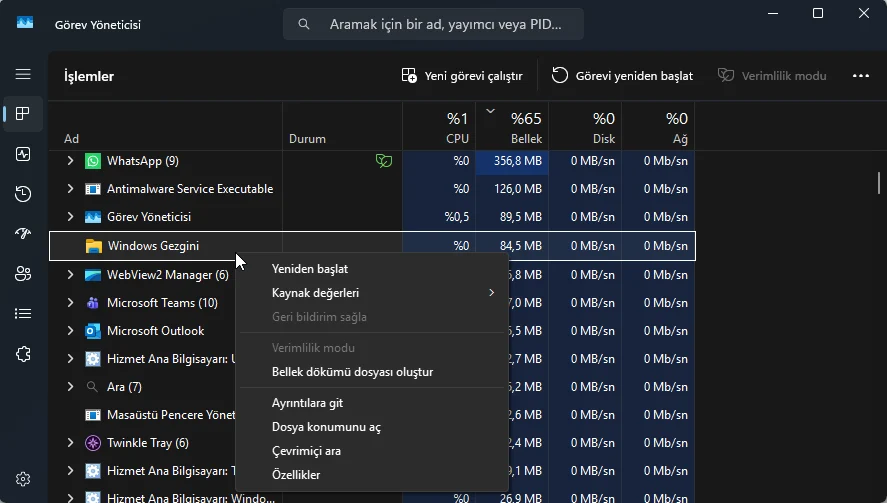Sort by the Durum column header
Screen dimensions: 887x503
(342, 126)
